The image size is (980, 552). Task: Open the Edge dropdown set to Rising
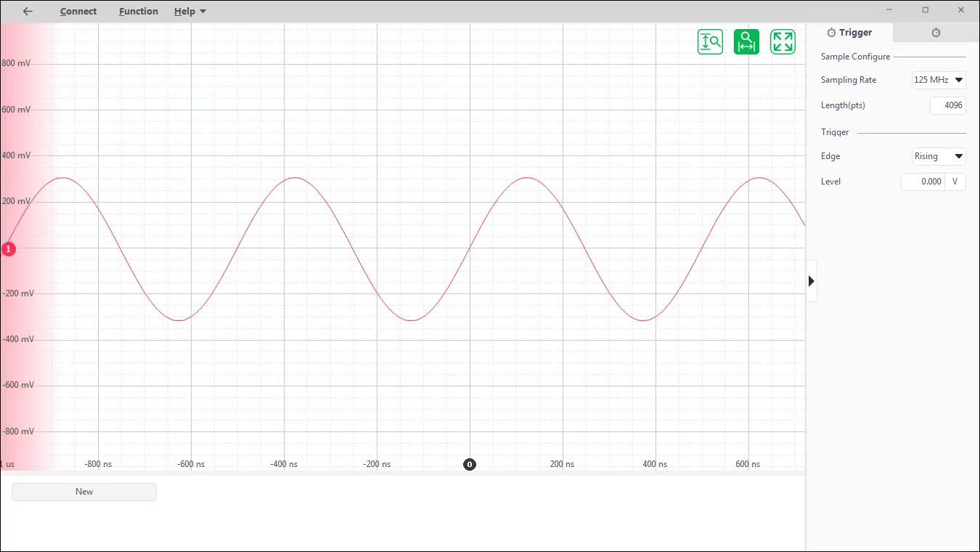click(939, 156)
